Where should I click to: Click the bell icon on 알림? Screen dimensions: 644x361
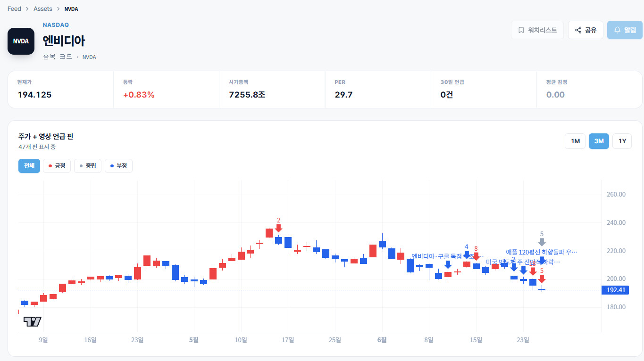(617, 30)
